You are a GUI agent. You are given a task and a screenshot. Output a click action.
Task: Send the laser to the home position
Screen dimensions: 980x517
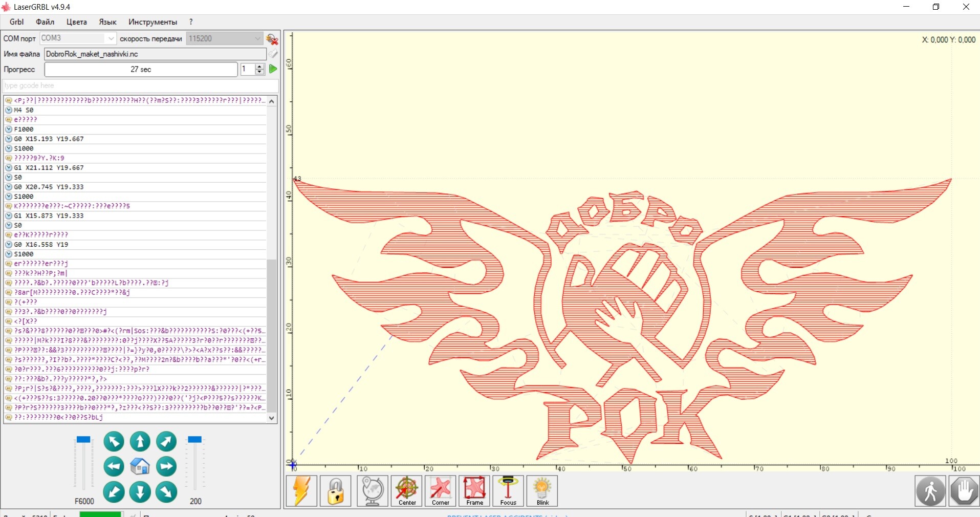pyautogui.click(x=140, y=466)
